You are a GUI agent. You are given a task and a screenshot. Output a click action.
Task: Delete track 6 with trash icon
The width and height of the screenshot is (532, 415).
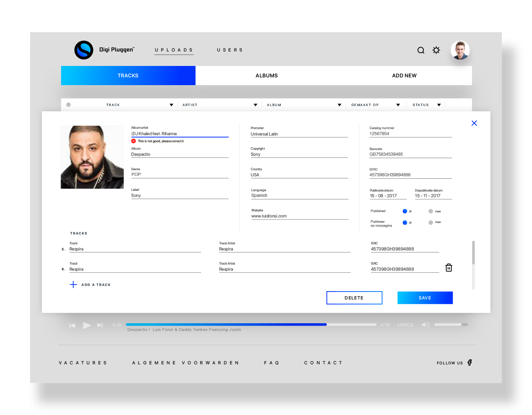click(449, 268)
